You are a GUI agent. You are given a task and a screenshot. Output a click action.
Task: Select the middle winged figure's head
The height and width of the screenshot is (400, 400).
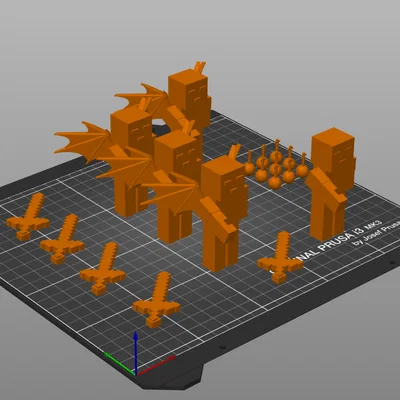[176, 152]
